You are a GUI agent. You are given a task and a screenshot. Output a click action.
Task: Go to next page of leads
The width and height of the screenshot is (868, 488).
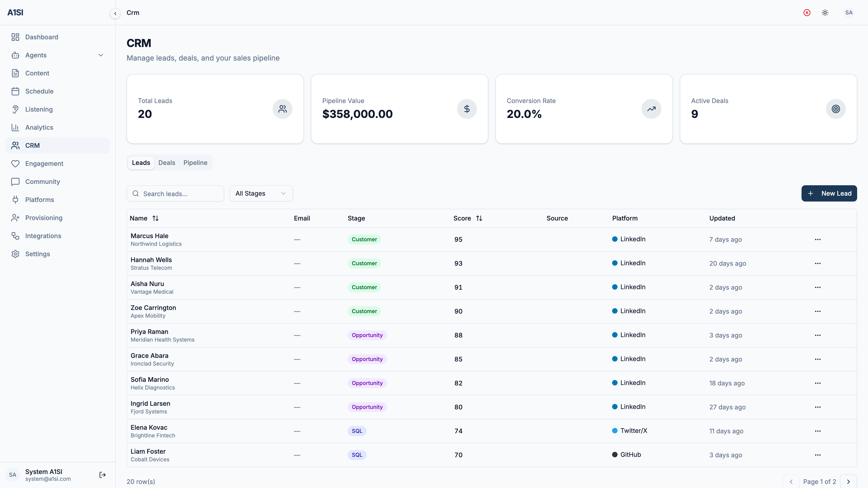pos(849,482)
